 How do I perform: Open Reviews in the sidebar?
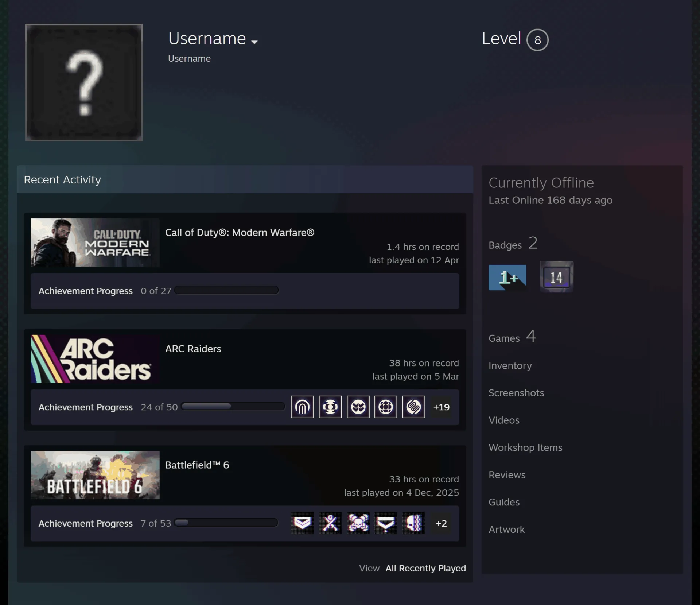[507, 475]
